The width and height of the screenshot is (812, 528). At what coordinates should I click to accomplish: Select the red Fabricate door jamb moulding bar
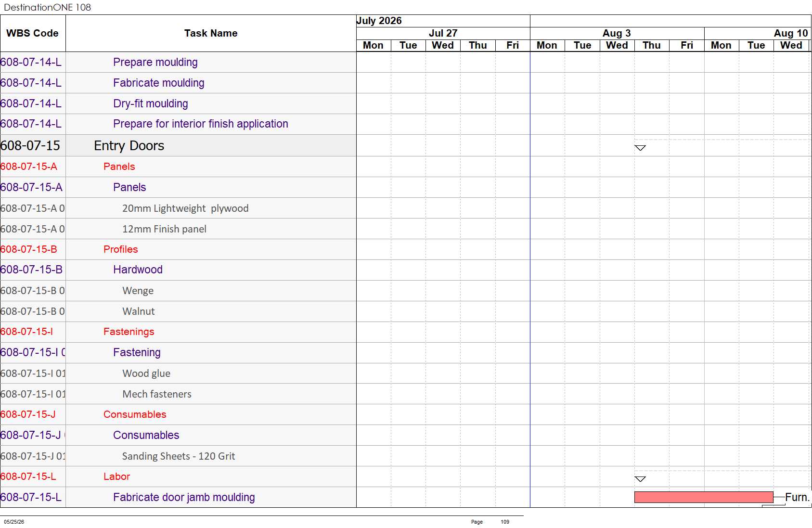point(704,497)
